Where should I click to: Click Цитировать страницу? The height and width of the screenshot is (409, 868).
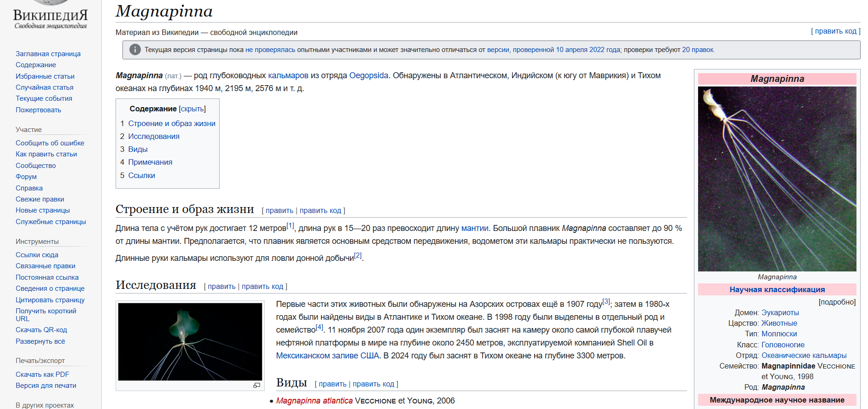(x=50, y=300)
